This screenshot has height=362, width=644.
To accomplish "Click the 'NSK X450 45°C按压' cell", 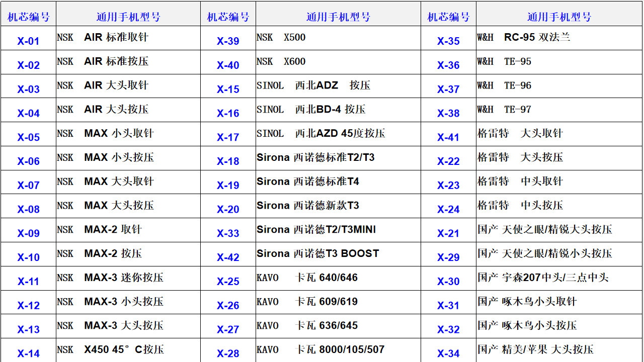I will click(128, 350).
